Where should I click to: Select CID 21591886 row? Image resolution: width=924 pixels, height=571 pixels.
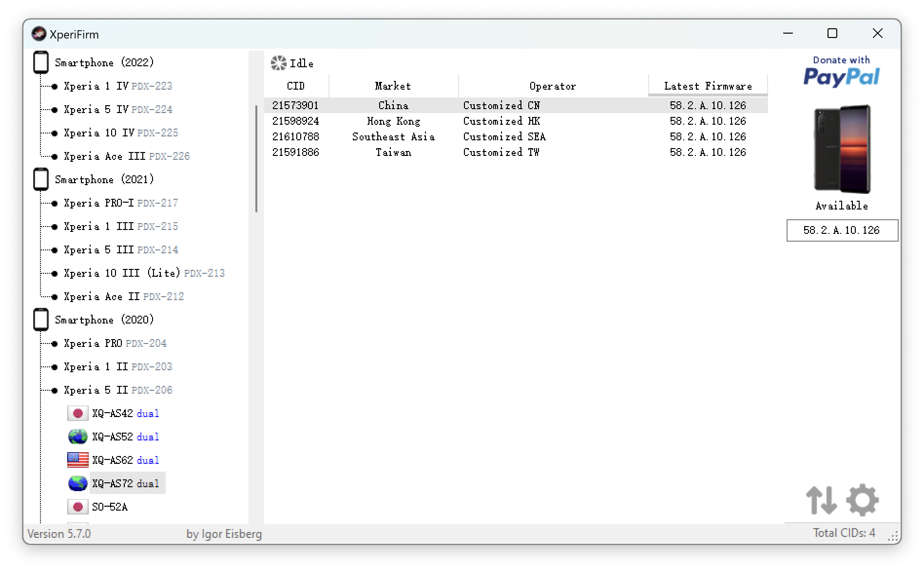516,152
